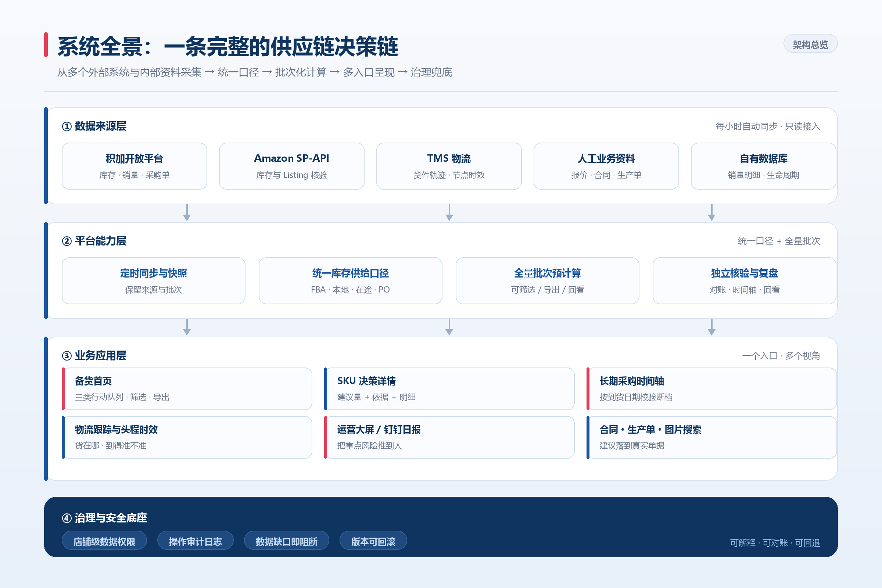Screen dimensions: 882x588
Task: Click the 版本可回滚 pill
Action: tap(373, 541)
